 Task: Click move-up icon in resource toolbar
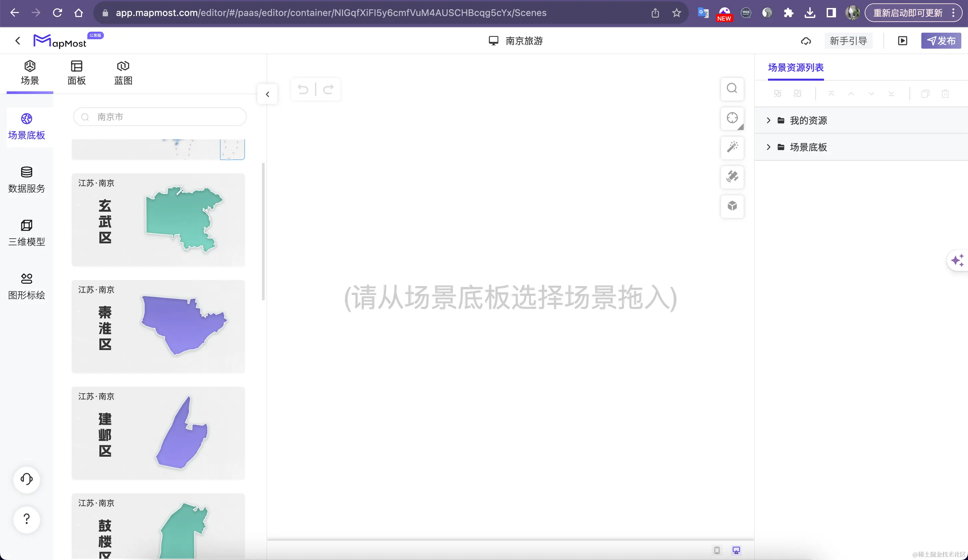[851, 94]
